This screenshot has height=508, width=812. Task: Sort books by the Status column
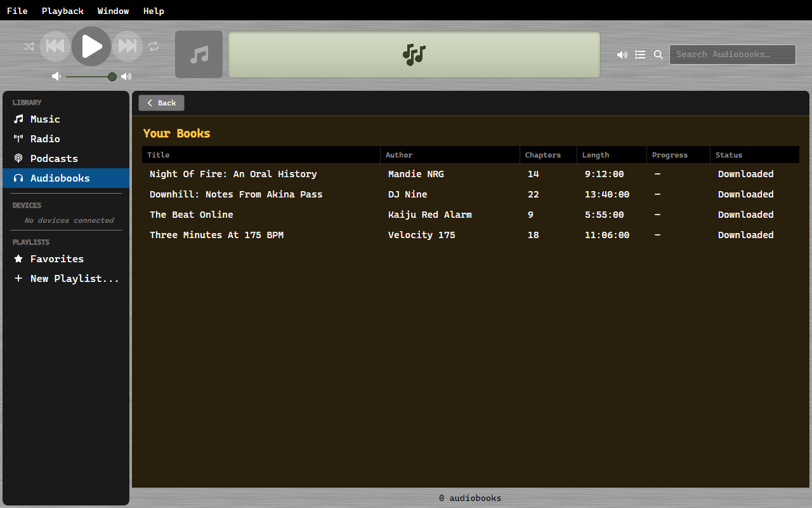[x=755, y=155]
